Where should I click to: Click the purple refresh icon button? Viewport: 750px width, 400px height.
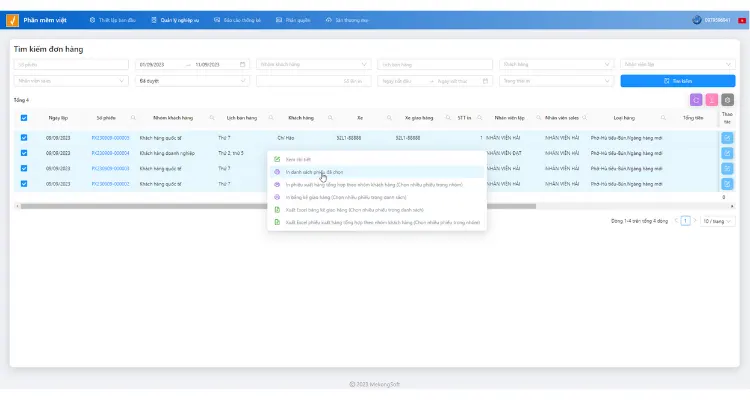(x=696, y=100)
